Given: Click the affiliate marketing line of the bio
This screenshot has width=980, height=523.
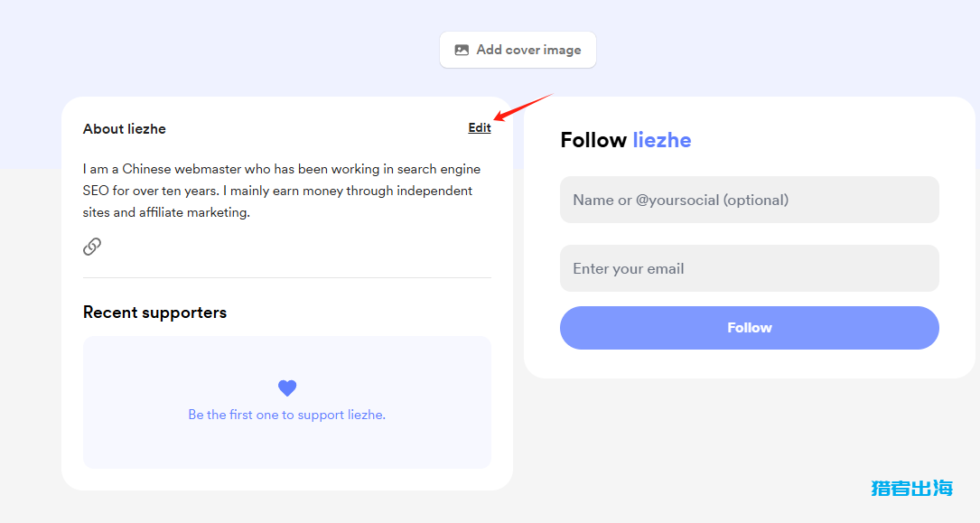Looking at the screenshot, I should tap(166, 212).
